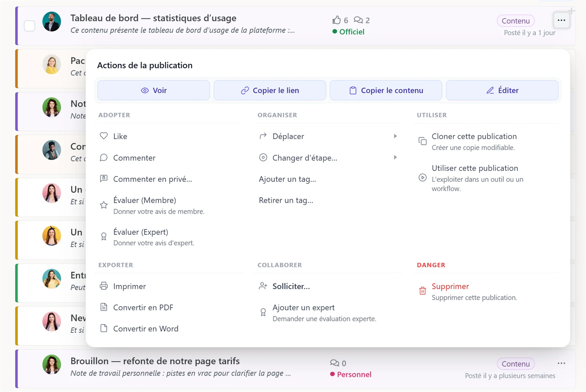
Task: Open Brouillon — refonte de notre page tarifs
Action: coord(155,361)
